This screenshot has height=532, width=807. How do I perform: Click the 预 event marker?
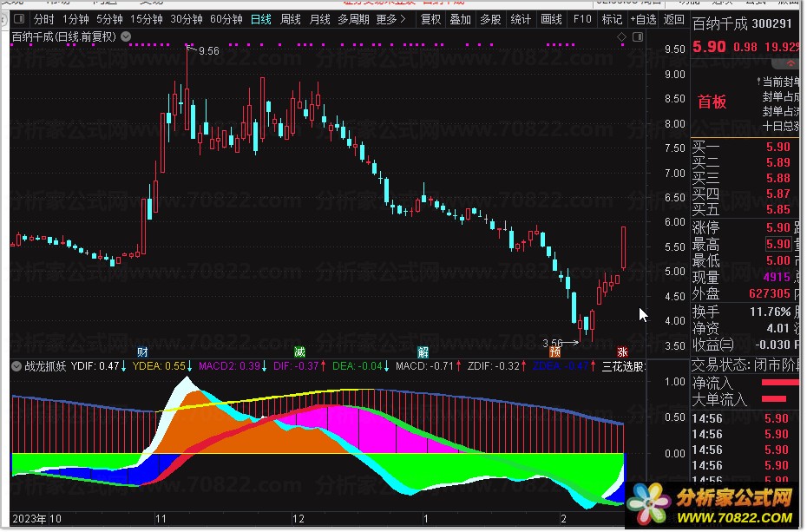(554, 352)
